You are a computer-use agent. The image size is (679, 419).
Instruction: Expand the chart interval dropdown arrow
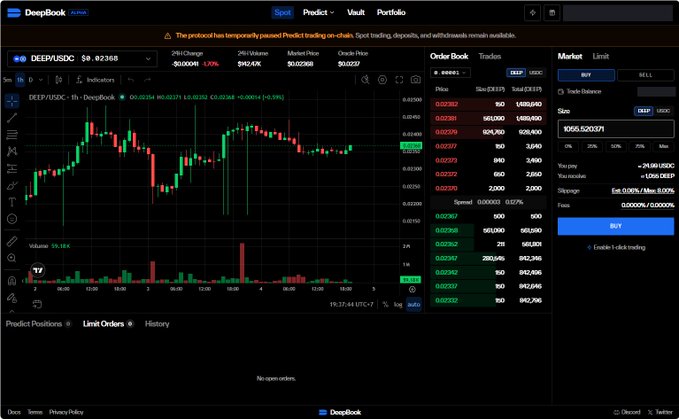pyautogui.click(x=41, y=80)
